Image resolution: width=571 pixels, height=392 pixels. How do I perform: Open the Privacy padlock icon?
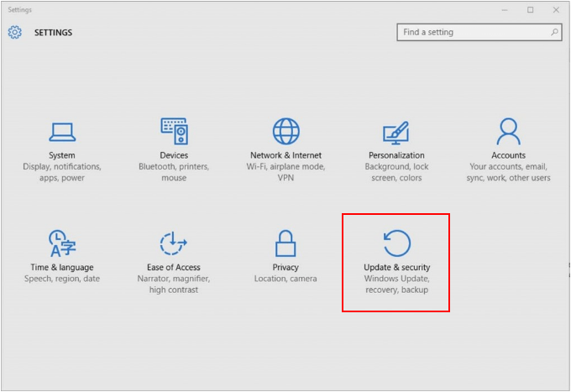(285, 243)
